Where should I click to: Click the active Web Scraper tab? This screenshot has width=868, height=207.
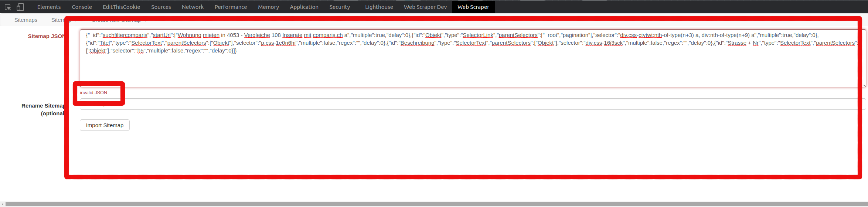[x=473, y=7]
